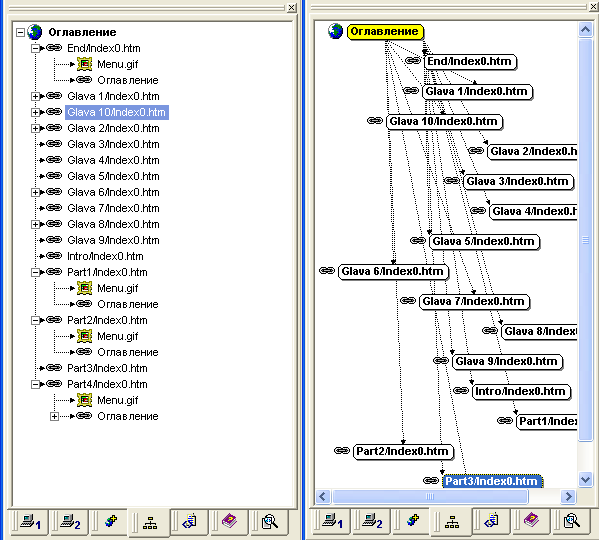Open document arrow tab in left panel
This screenshot has height=540, width=599.
(x=189, y=522)
